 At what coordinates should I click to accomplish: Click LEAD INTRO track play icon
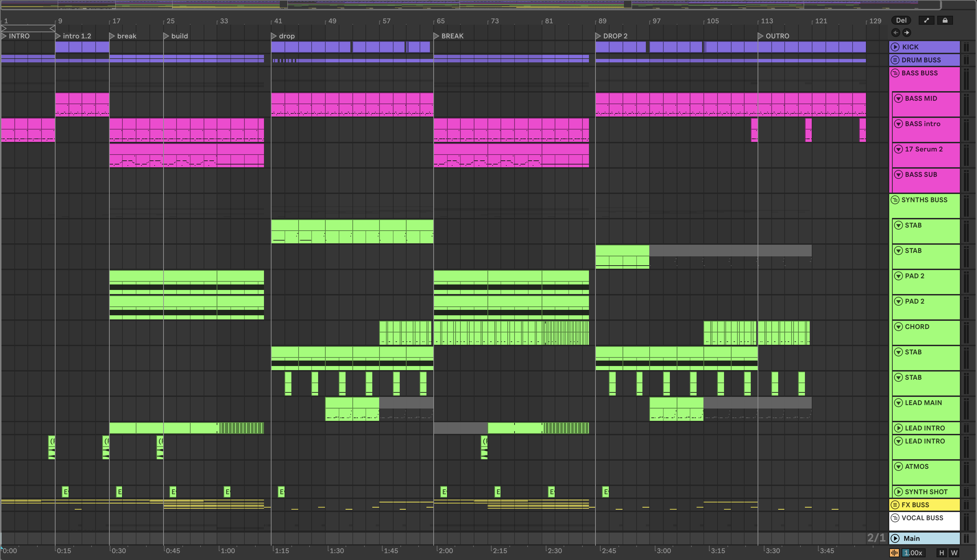pos(898,428)
